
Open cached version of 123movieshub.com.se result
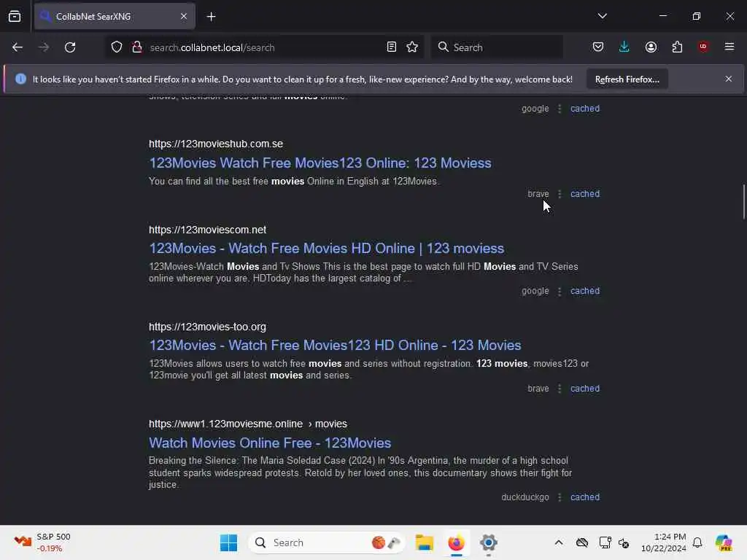(x=585, y=194)
